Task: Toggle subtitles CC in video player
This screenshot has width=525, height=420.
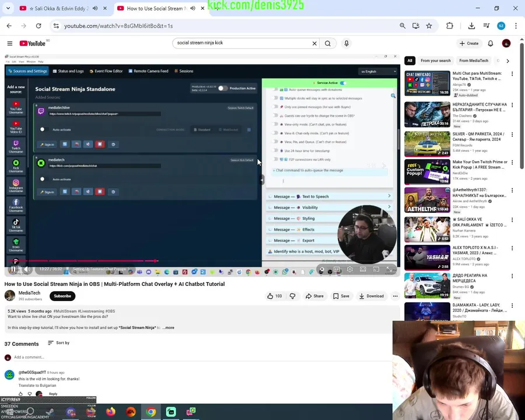Action: point(337,269)
